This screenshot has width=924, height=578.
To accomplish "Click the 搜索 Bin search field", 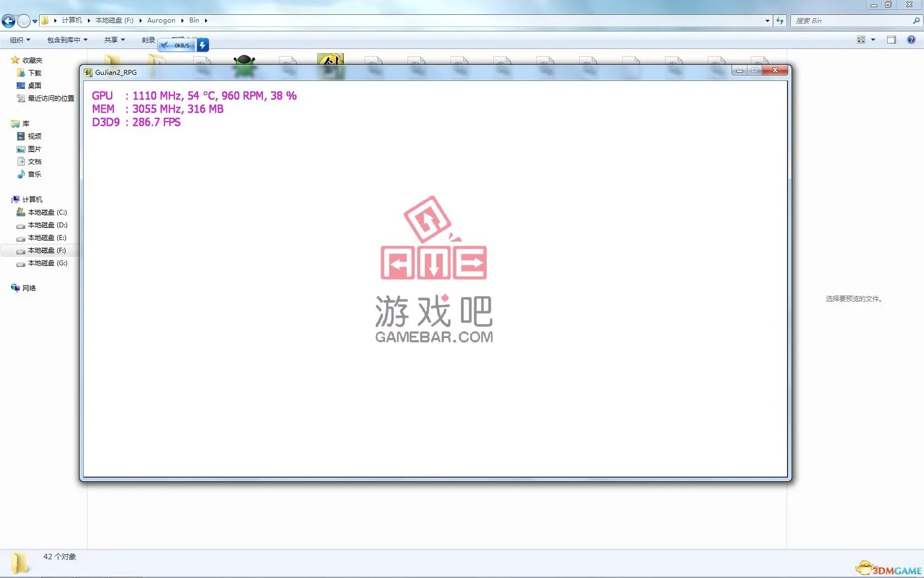I will pyautogui.click(x=851, y=21).
